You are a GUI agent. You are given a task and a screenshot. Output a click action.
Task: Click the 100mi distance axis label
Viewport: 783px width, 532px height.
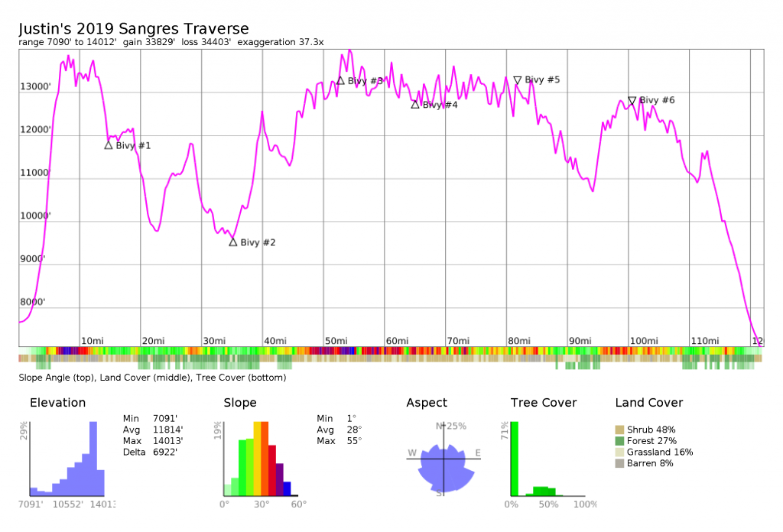[x=643, y=340]
